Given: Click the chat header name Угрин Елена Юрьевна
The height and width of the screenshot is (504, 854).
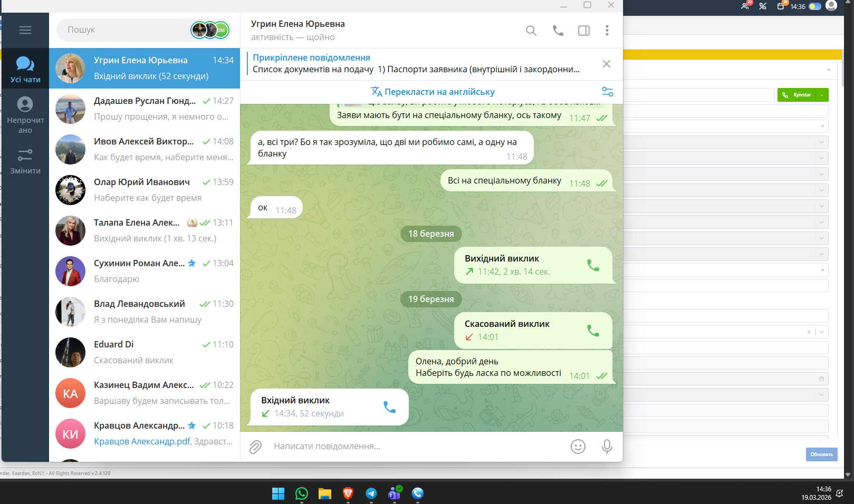Looking at the screenshot, I should [x=298, y=24].
